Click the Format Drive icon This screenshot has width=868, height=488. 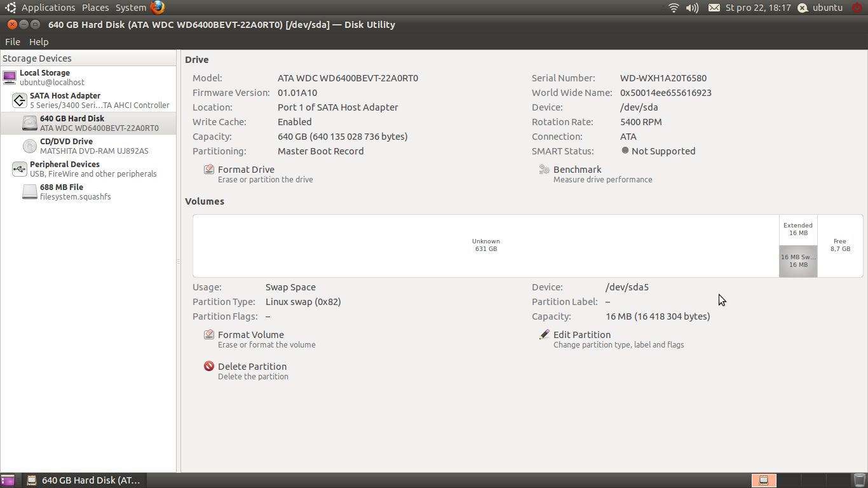coord(208,170)
